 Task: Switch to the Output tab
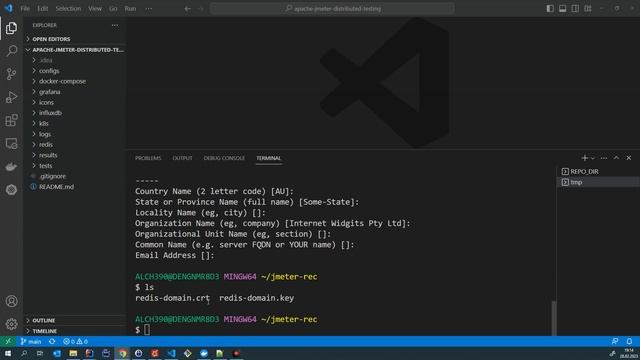(182, 158)
